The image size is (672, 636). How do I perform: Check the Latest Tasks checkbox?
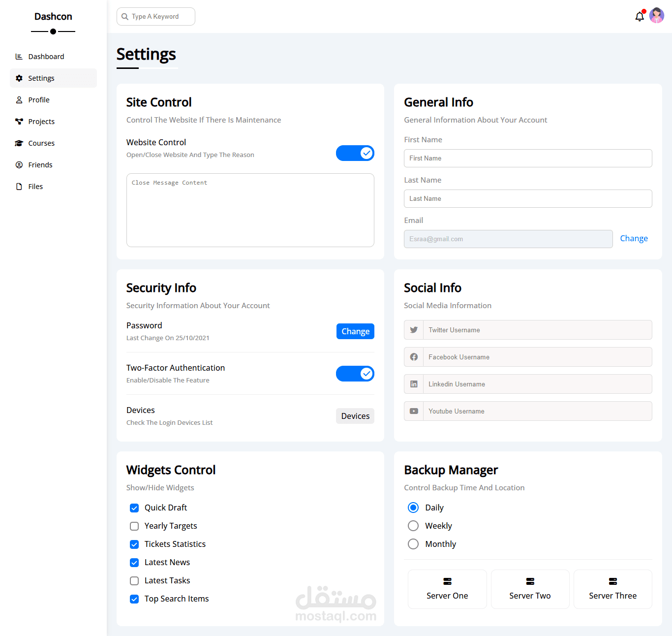(134, 581)
